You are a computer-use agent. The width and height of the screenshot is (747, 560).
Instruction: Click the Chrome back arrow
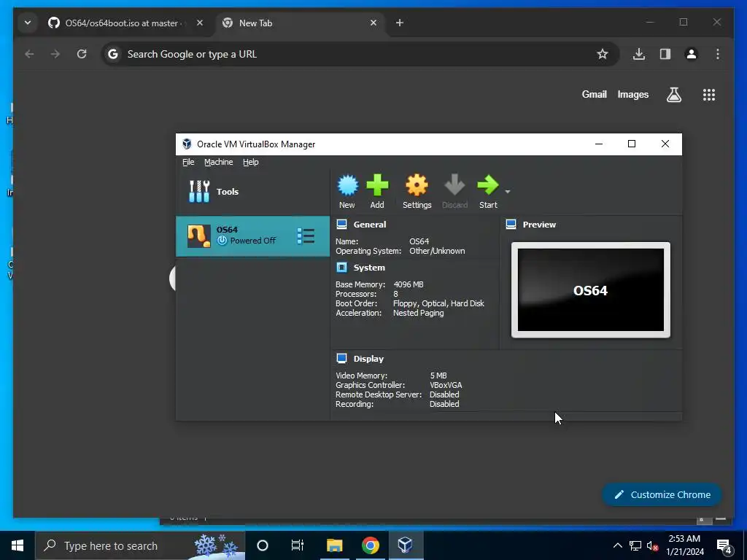point(29,54)
